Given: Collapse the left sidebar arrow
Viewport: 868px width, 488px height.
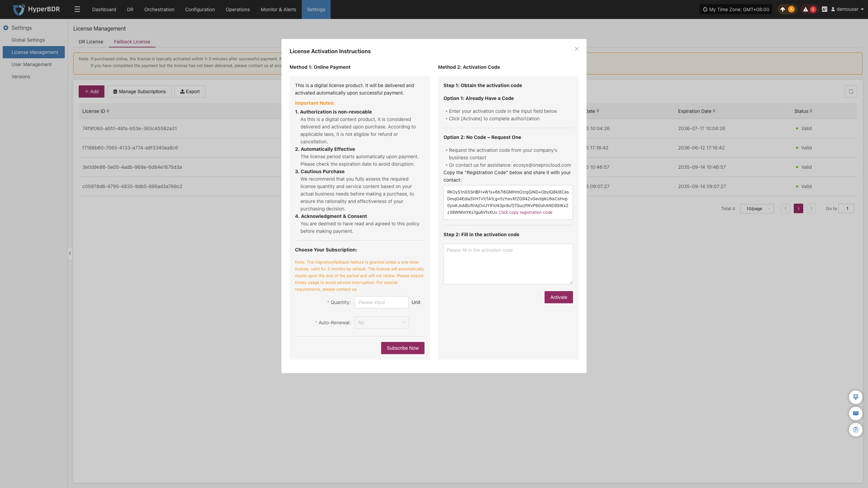Looking at the screenshot, I should tap(70, 253).
